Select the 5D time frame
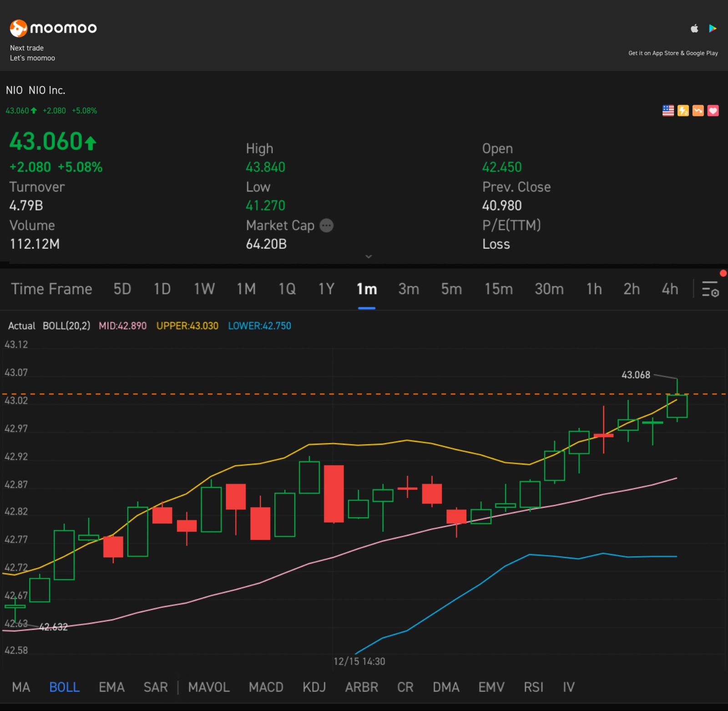This screenshot has height=711, width=728. point(122,289)
